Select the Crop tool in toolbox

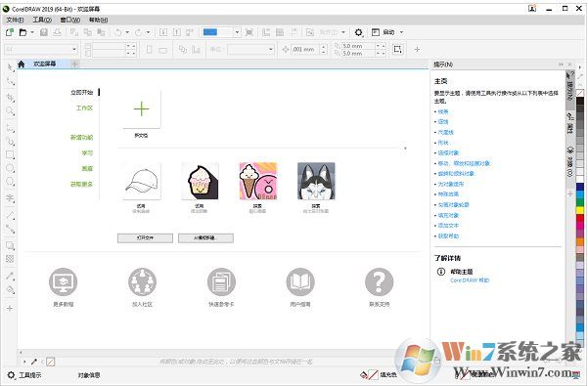(10, 98)
